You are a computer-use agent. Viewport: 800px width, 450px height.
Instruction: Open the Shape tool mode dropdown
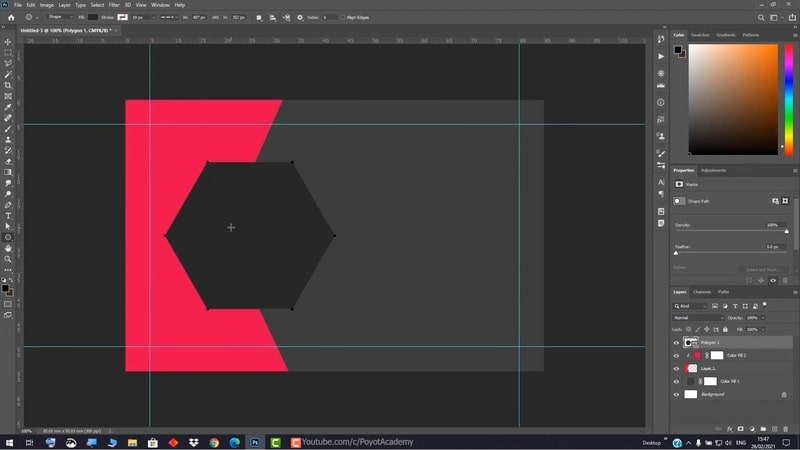click(x=60, y=17)
